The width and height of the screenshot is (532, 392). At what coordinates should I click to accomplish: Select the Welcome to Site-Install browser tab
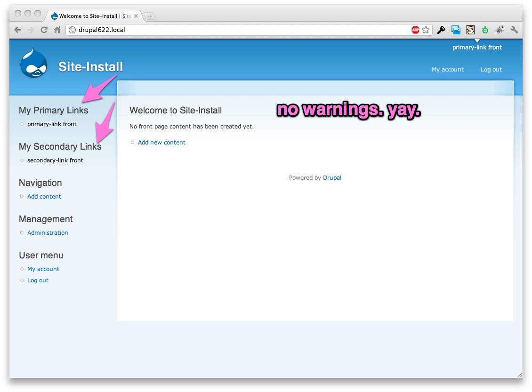[x=94, y=16]
